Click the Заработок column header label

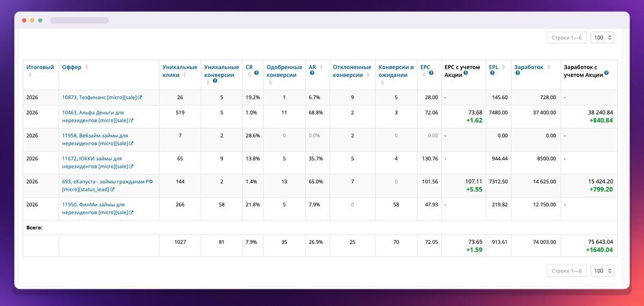529,67
